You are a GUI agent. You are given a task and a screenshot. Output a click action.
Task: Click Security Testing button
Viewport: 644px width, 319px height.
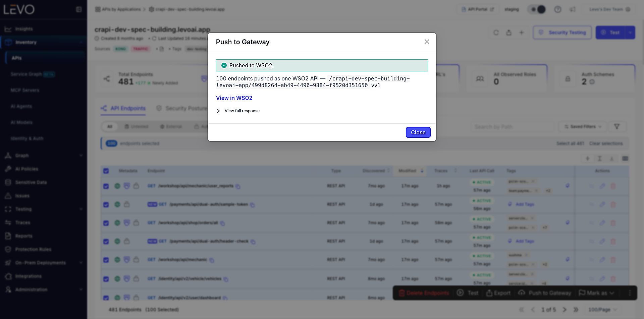[x=562, y=33]
